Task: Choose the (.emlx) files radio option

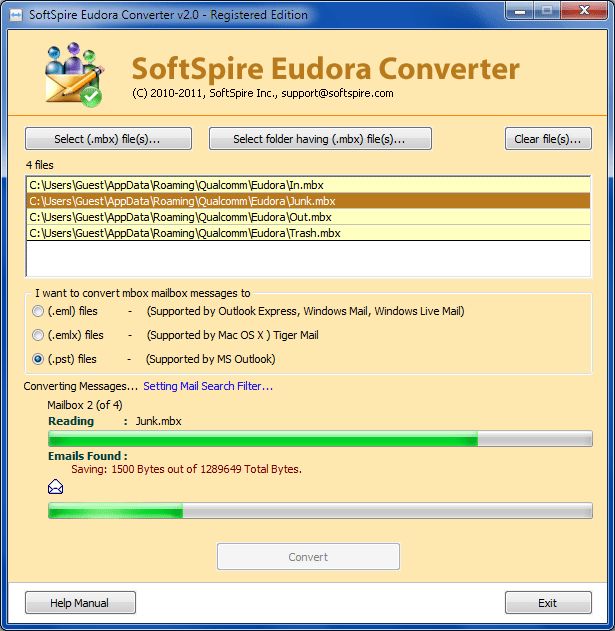Action: click(x=38, y=335)
